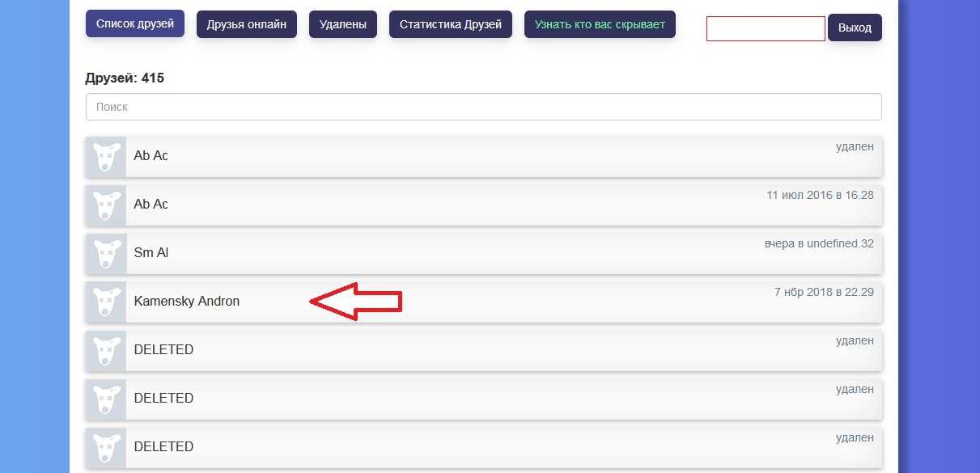Screen dimensions: 980x473
Task: Click the Поиск search field
Action: click(483, 107)
